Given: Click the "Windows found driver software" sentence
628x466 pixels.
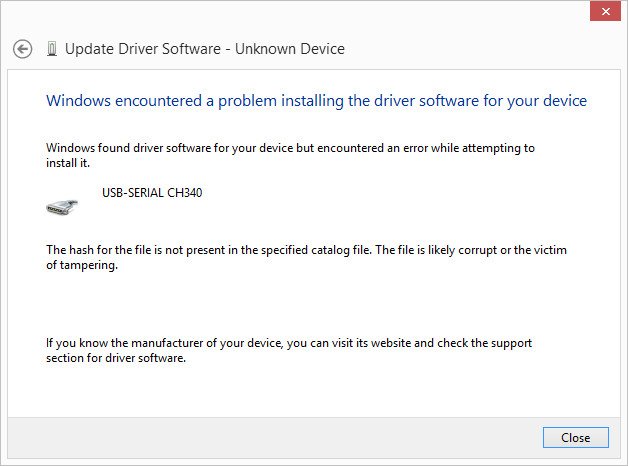Looking at the screenshot, I should click(290, 148).
